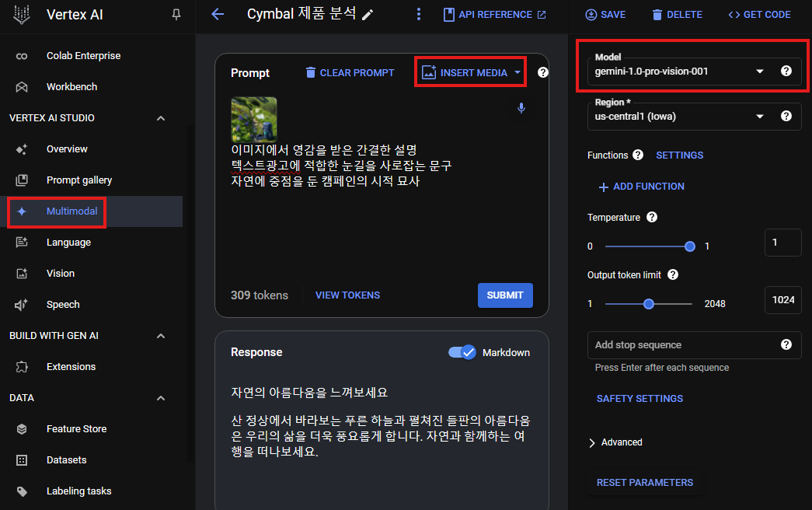This screenshot has height=510, width=812.
Task: Click the Workbench icon
Action: (22, 87)
